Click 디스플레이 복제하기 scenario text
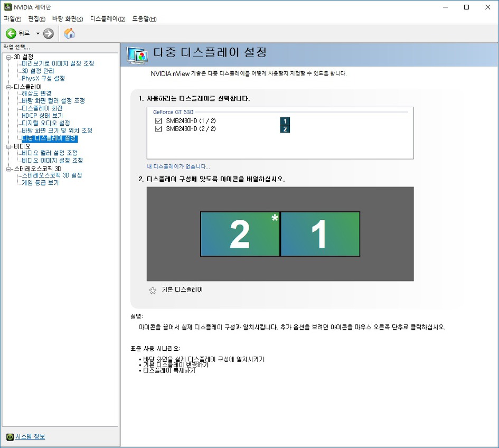499x448 pixels. 169,370
